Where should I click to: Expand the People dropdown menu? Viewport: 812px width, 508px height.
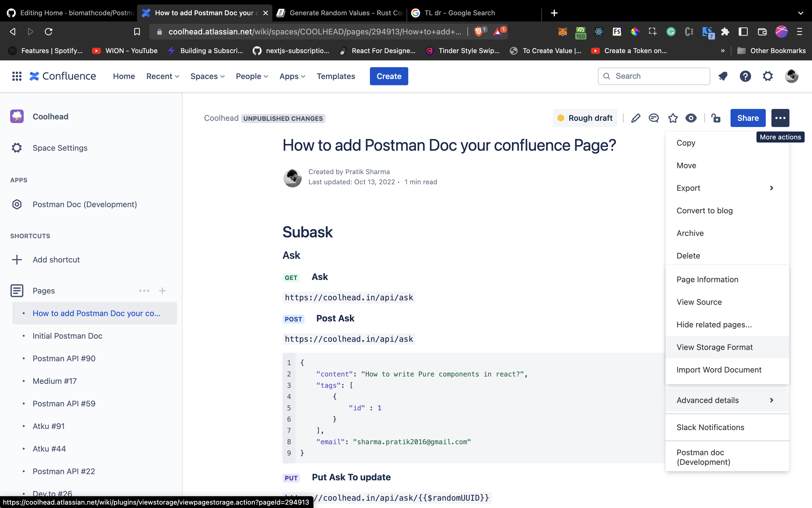click(x=252, y=76)
